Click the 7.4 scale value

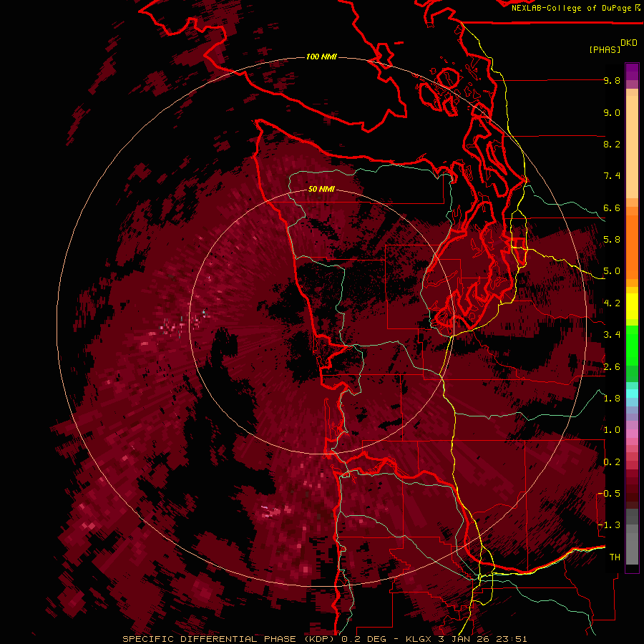coord(612,176)
